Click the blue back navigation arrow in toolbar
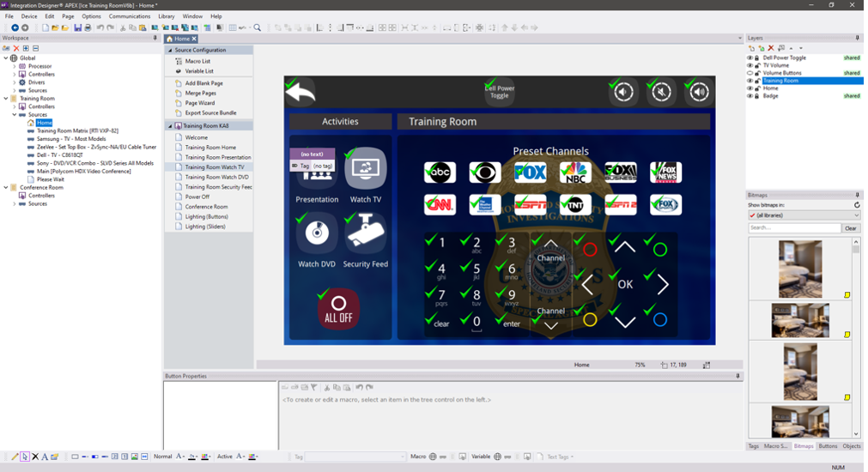 (x=15, y=27)
